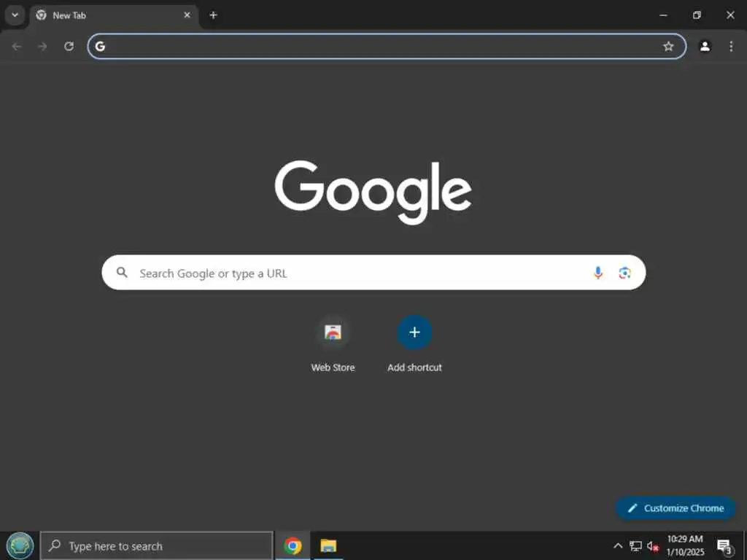Select the New Tab tab
The image size is (747, 560).
click(115, 15)
